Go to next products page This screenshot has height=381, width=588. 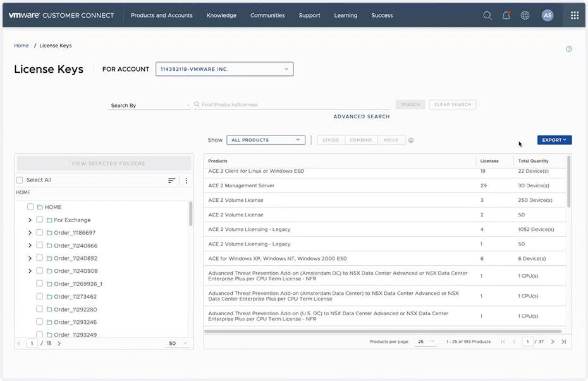553,342
